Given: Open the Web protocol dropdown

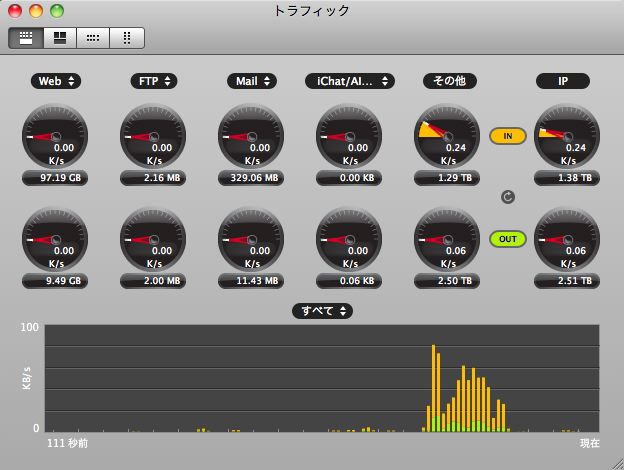Looking at the screenshot, I should tap(56, 81).
